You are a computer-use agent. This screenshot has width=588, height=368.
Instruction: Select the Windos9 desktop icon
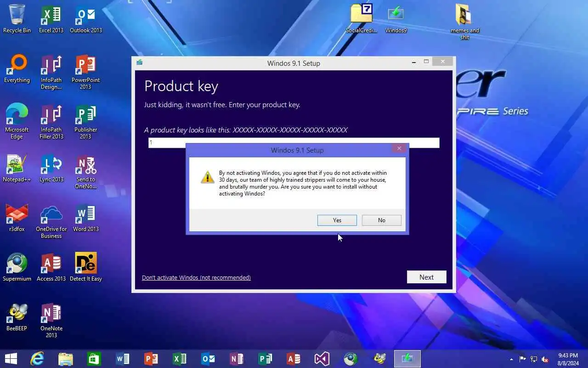pos(396,19)
